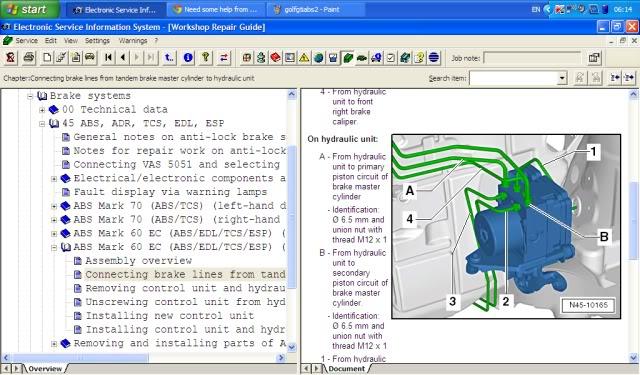Image resolution: width=640 pixels, height=375 pixels.
Task: Go to previous page arrow
Action: pyautogui.click(x=122, y=58)
